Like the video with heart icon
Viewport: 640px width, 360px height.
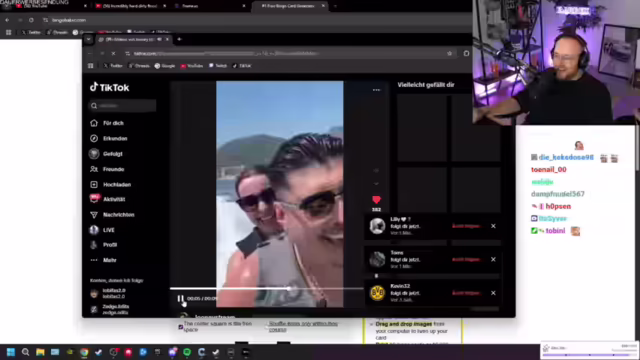click(x=376, y=200)
